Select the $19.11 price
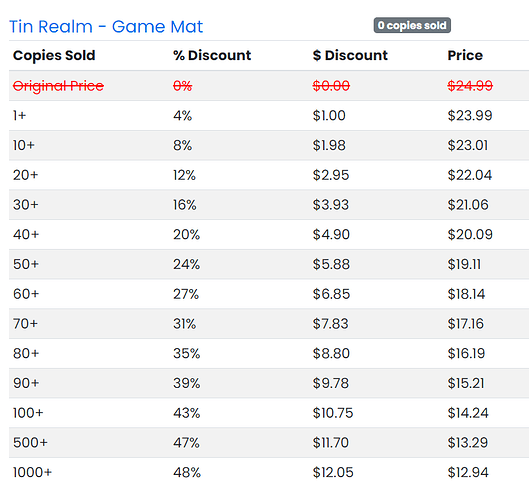Viewport: 529px width, 500px height. (464, 264)
